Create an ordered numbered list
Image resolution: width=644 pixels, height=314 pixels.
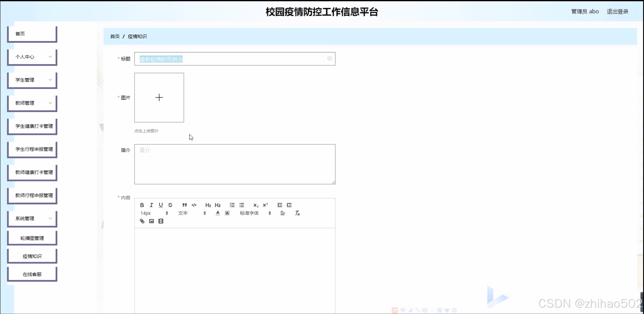[232, 205]
